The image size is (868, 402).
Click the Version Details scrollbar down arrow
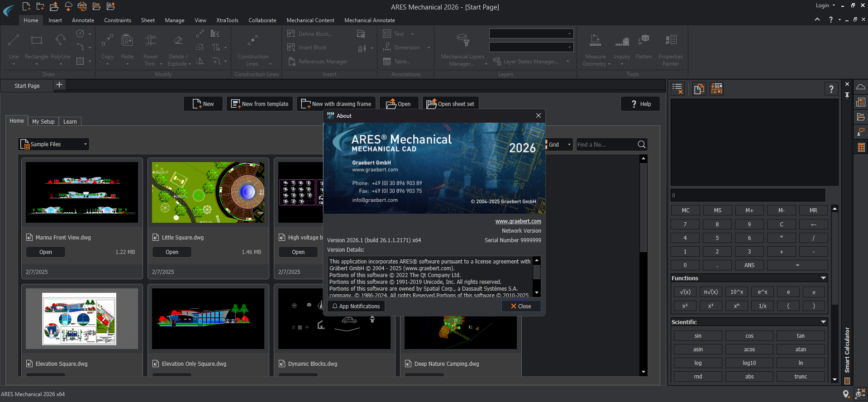tap(537, 293)
